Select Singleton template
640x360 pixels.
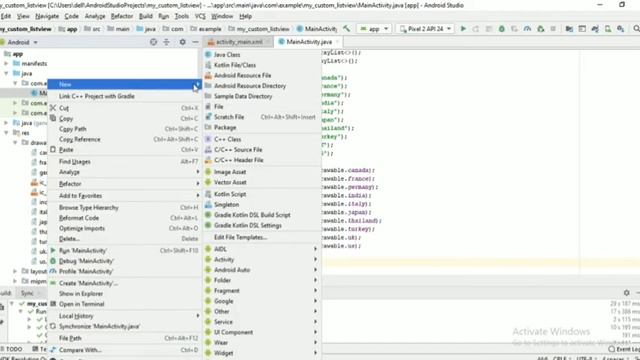[x=262, y=204]
